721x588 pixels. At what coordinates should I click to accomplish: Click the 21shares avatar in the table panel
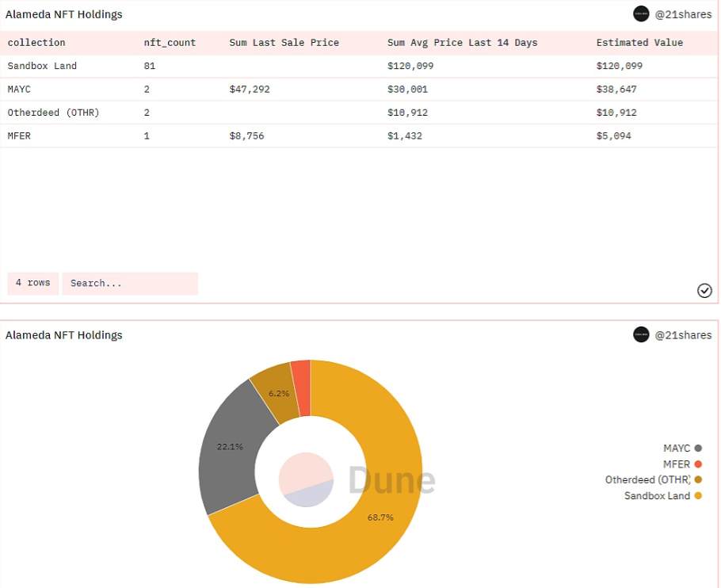click(641, 13)
